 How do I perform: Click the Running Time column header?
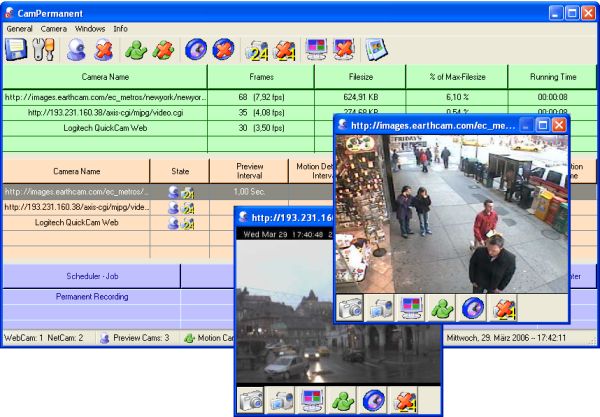(x=553, y=77)
